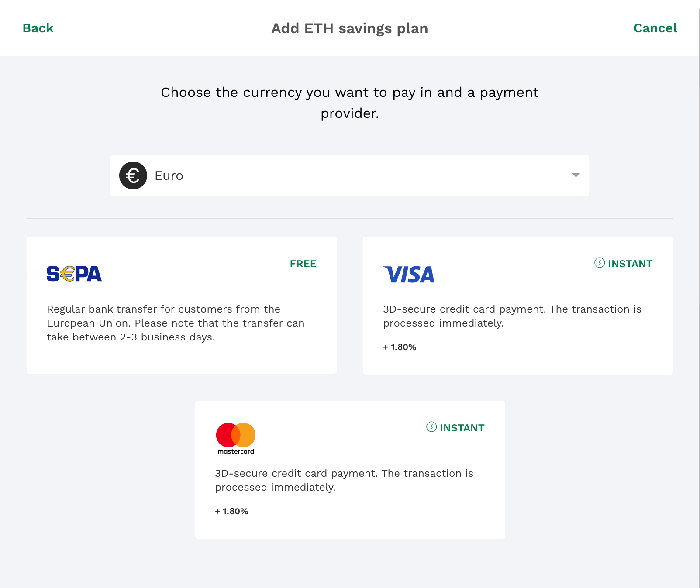The height and width of the screenshot is (588, 700).
Task: Pick Mastercard 3D-secure payment description
Action: (344, 480)
